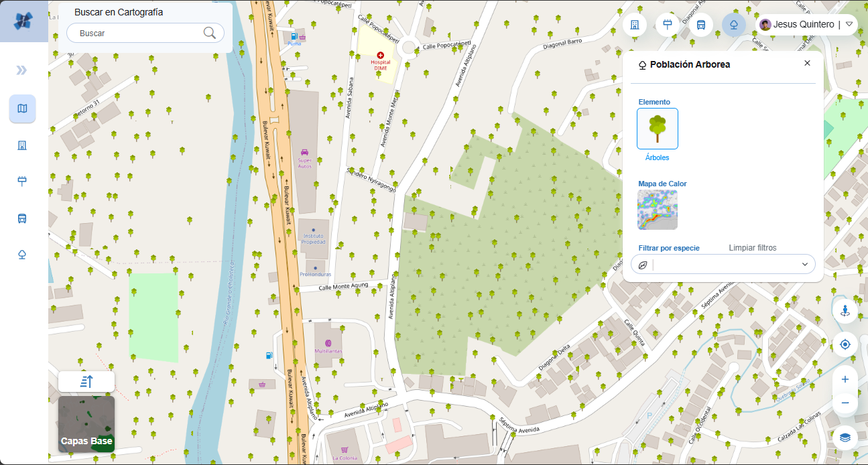Expand the left sidebar with double chevron
This screenshot has width=868, height=465.
tap(22, 70)
